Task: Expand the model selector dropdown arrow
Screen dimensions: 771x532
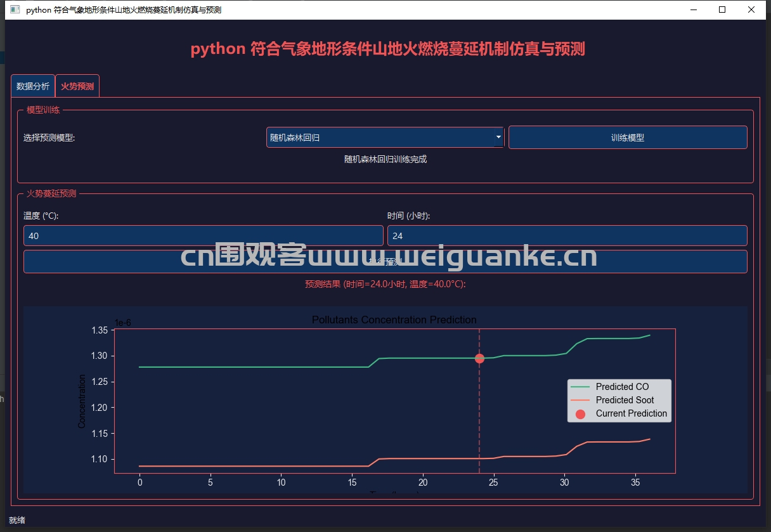Action: click(498, 138)
